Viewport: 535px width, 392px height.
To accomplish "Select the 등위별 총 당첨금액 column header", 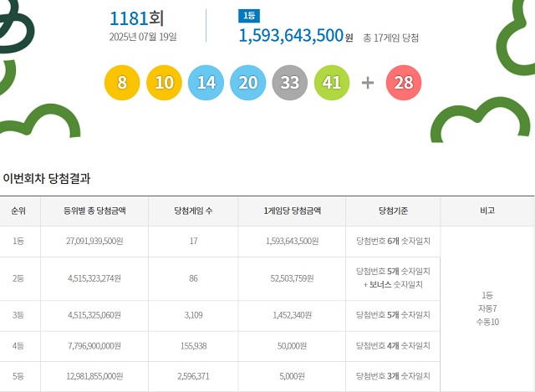I will [94, 211].
